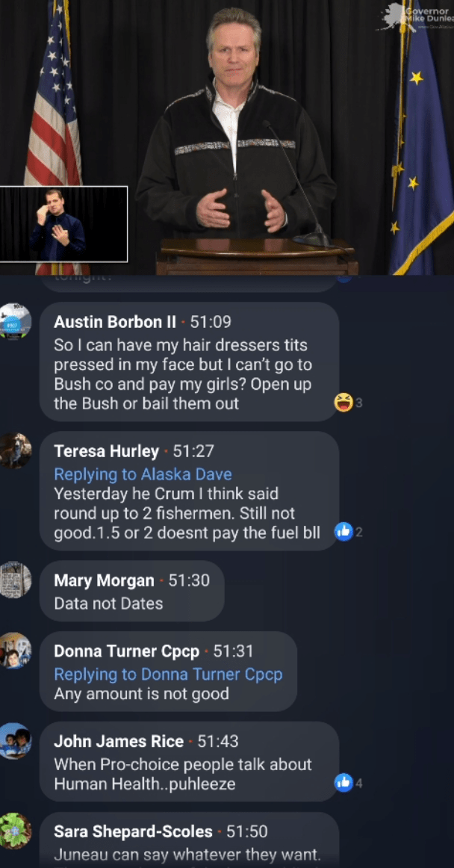Jump to timestamp 51:27 on Teresa's comment
The image size is (454, 868).
pyautogui.click(x=193, y=451)
